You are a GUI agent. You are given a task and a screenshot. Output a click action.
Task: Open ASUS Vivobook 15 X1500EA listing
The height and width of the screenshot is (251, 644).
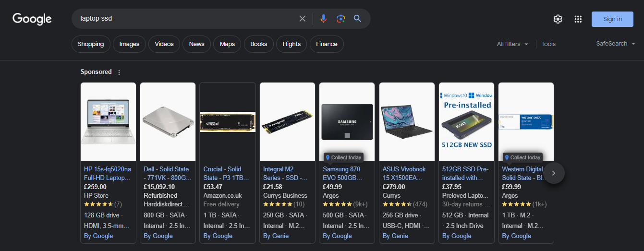405,173
